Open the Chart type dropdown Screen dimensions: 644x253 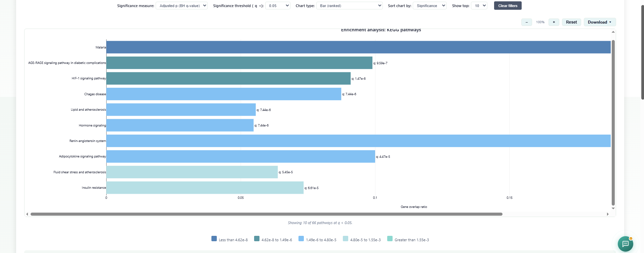pyautogui.click(x=350, y=6)
